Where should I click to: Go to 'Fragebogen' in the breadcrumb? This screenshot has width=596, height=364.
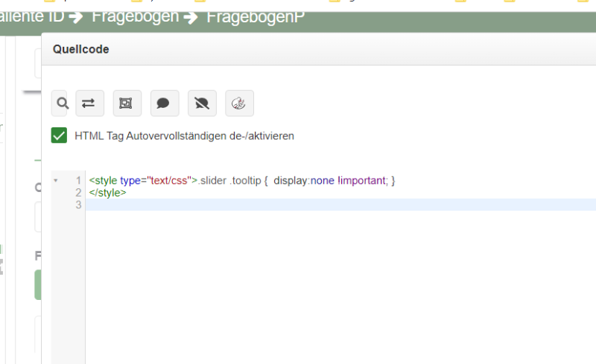136,16
